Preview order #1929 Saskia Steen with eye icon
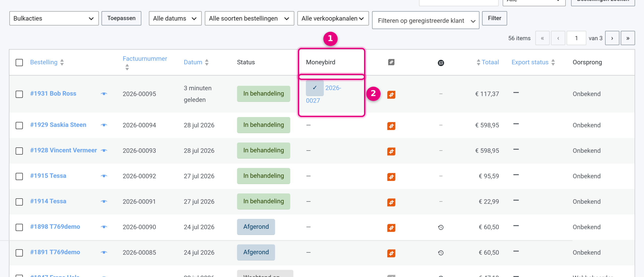This screenshot has width=644, height=277. (x=104, y=125)
